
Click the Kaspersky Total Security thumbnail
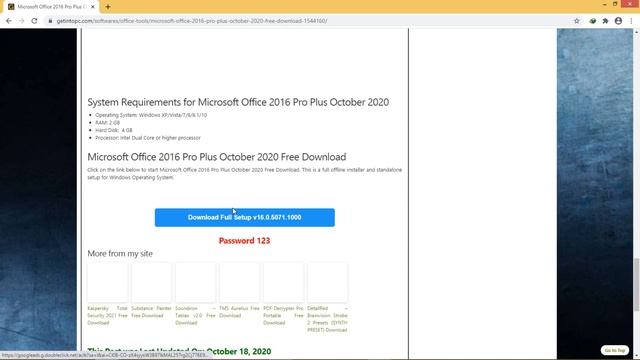coord(108,282)
